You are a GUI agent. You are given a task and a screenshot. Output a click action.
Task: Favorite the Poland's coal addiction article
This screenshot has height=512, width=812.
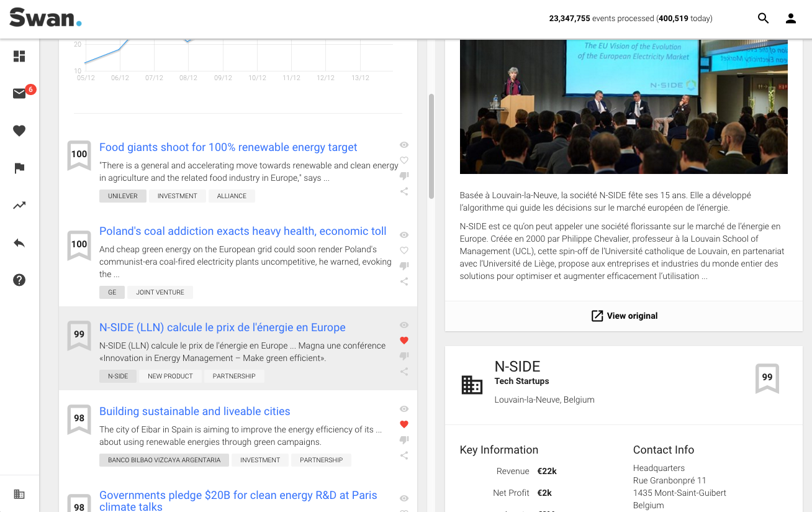click(404, 250)
